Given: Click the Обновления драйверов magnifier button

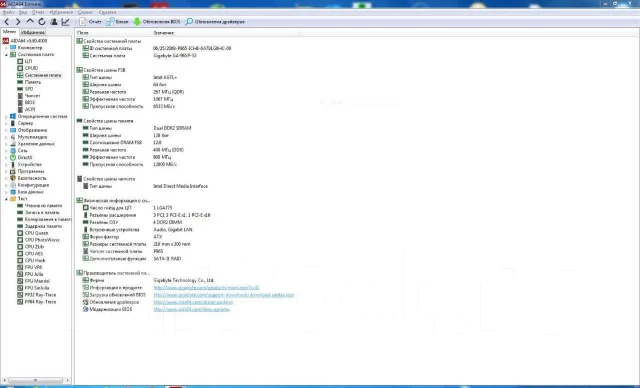Looking at the screenshot, I should pyautogui.click(x=215, y=22).
